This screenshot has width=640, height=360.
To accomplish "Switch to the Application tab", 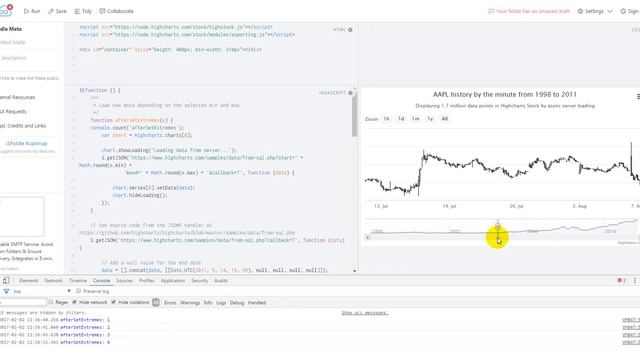I will click(173, 281).
